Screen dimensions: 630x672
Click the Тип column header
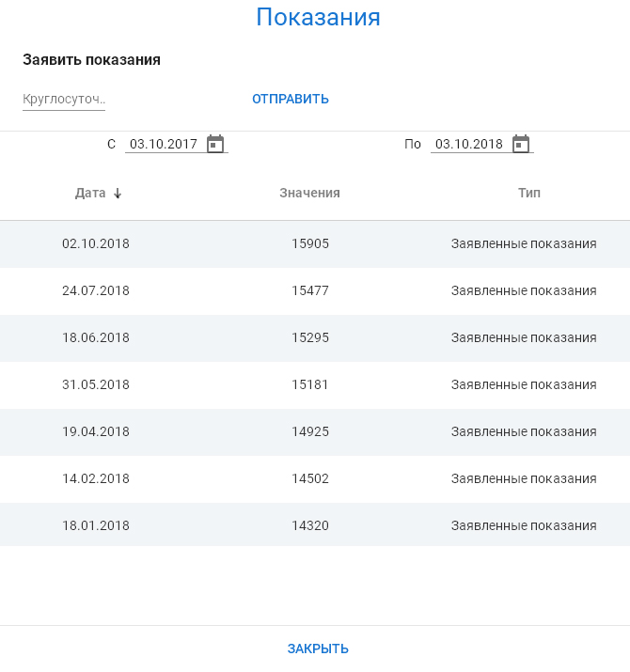click(x=529, y=194)
